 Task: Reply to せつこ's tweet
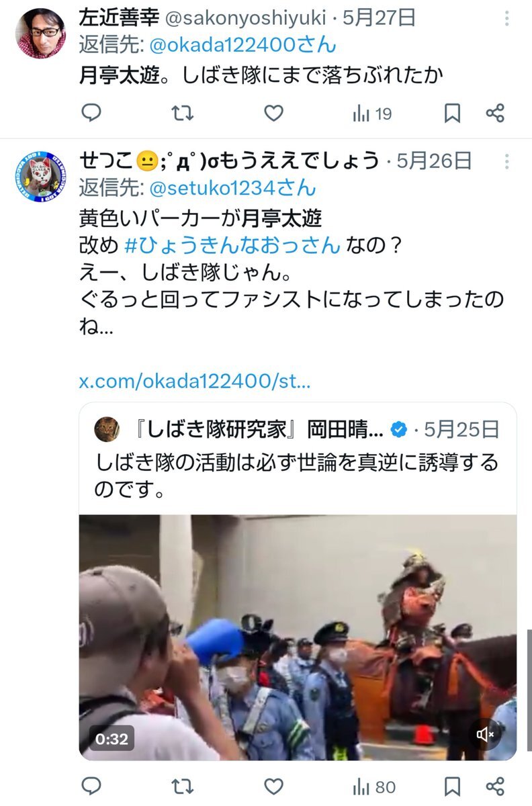91,786
